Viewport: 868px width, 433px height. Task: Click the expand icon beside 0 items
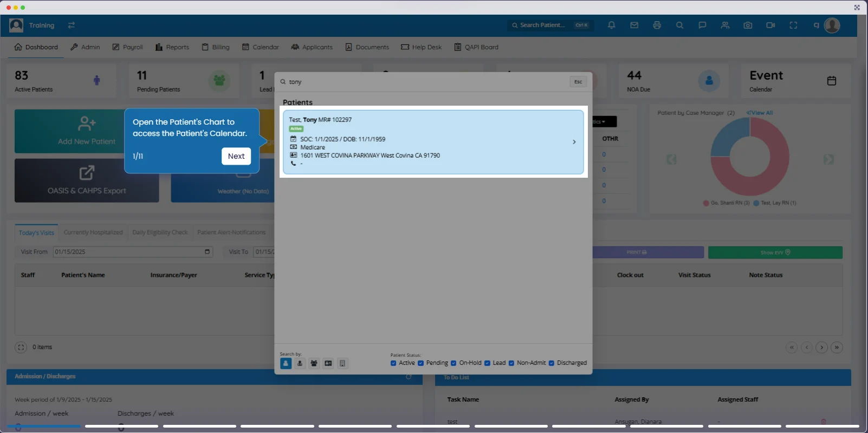(21, 347)
